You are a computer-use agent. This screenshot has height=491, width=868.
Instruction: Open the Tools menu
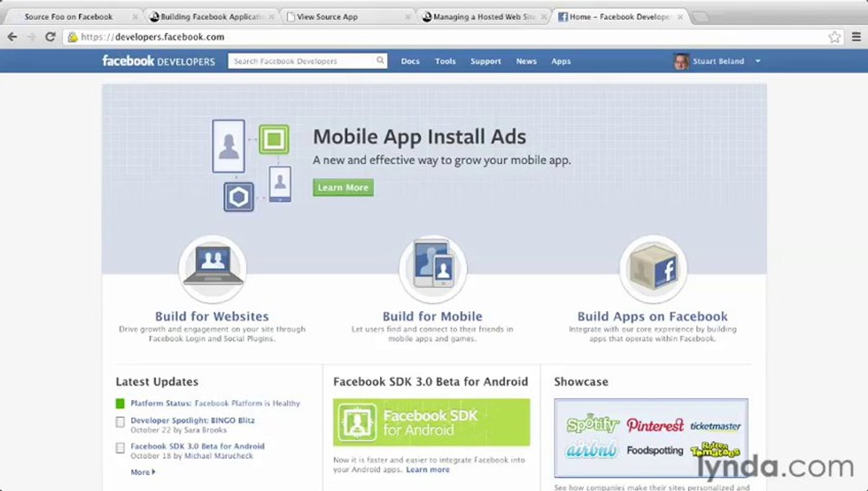click(446, 61)
